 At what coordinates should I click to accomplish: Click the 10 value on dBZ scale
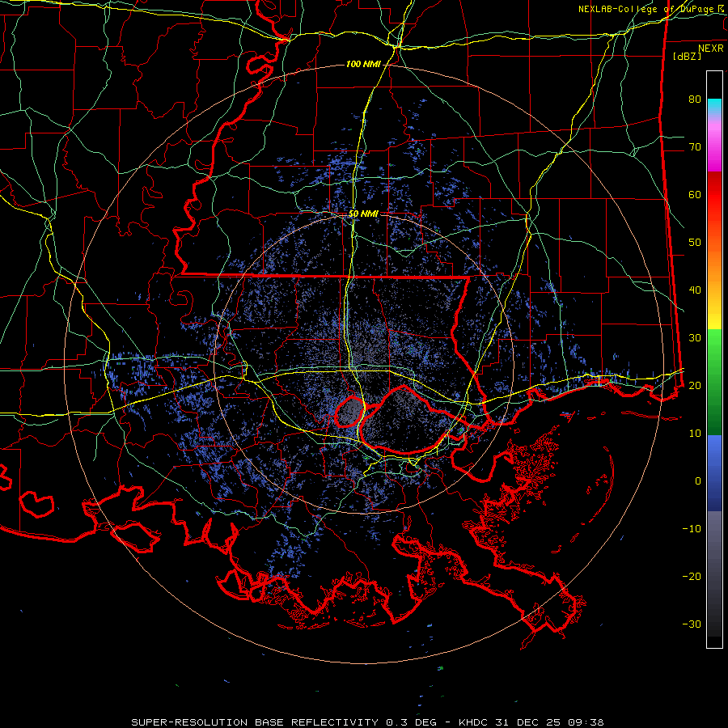pyautogui.click(x=695, y=434)
